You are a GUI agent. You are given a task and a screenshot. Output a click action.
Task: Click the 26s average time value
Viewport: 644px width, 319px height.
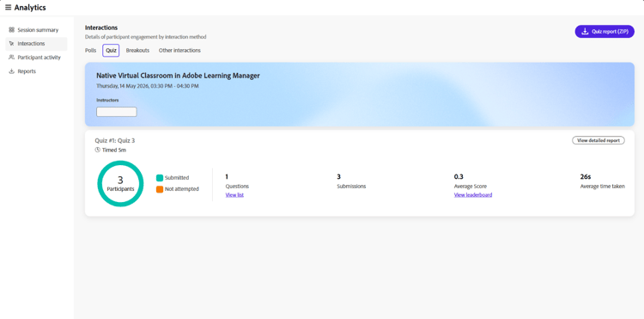pyautogui.click(x=586, y=177)
